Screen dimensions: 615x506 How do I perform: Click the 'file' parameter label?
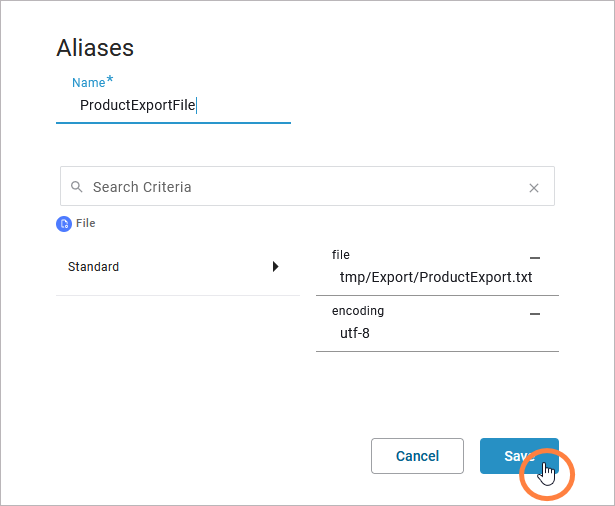341,255
